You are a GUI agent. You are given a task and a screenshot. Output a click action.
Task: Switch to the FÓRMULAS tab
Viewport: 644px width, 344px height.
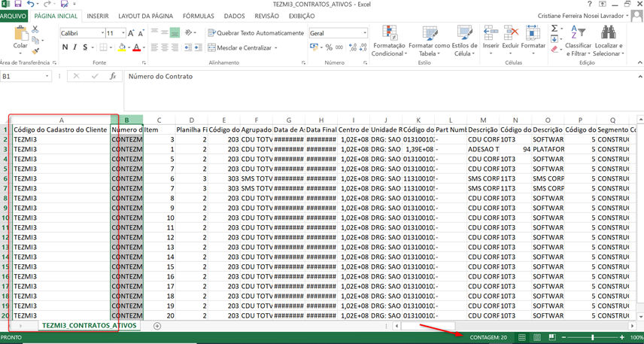coord(199,17)
